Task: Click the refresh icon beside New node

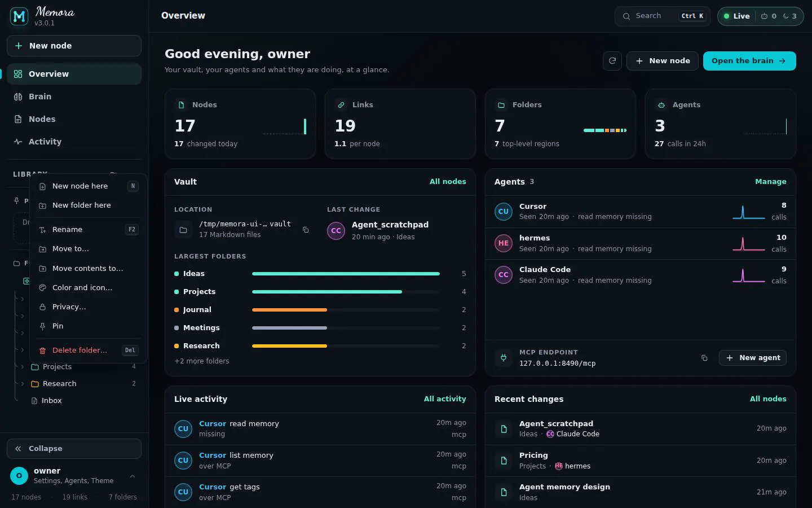Action: 612,61
